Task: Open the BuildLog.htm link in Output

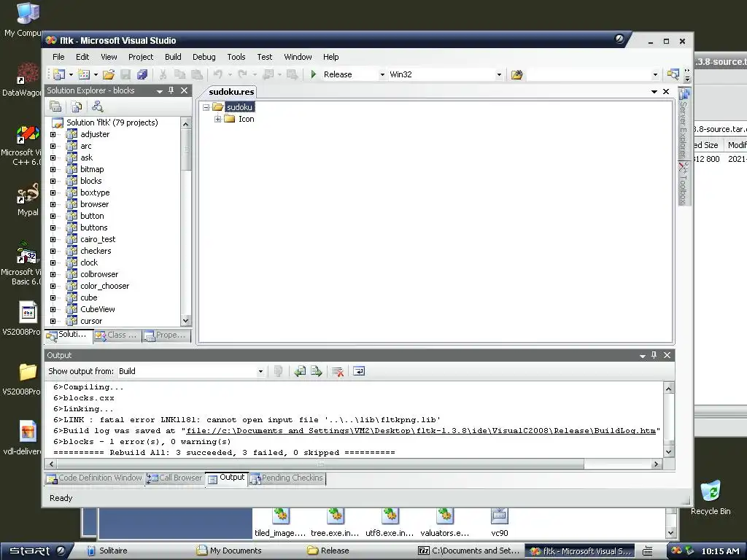Action: [421, 430]
